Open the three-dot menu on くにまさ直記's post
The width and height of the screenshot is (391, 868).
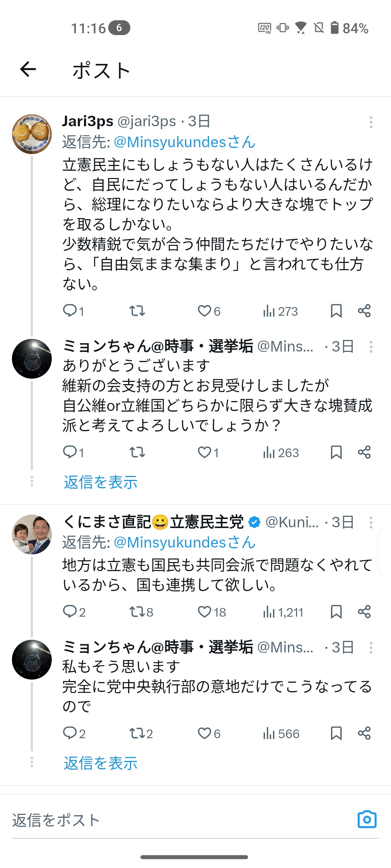pos(371,523)
